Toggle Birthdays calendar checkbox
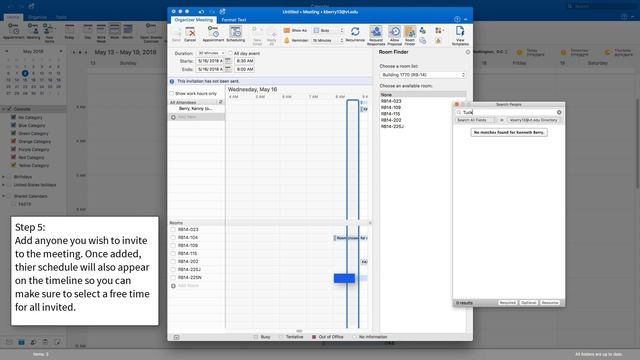 9,177
